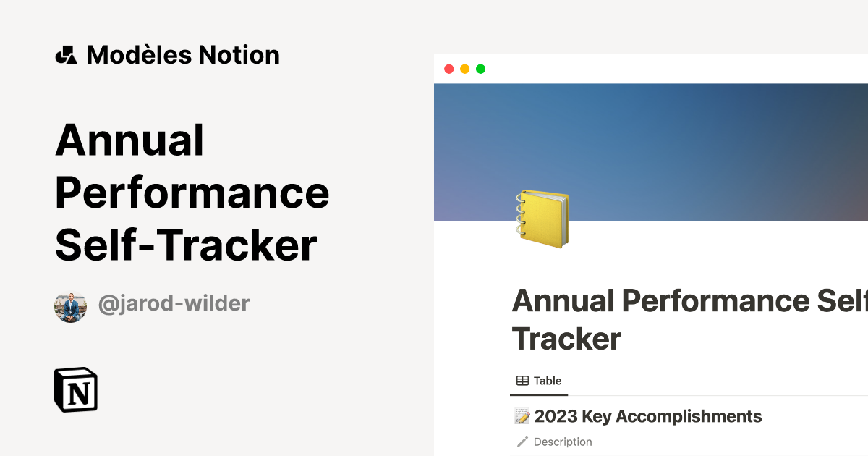Click the pencil icon next to Description
This screenshot has width=868, height=456.
pos(522,441)
